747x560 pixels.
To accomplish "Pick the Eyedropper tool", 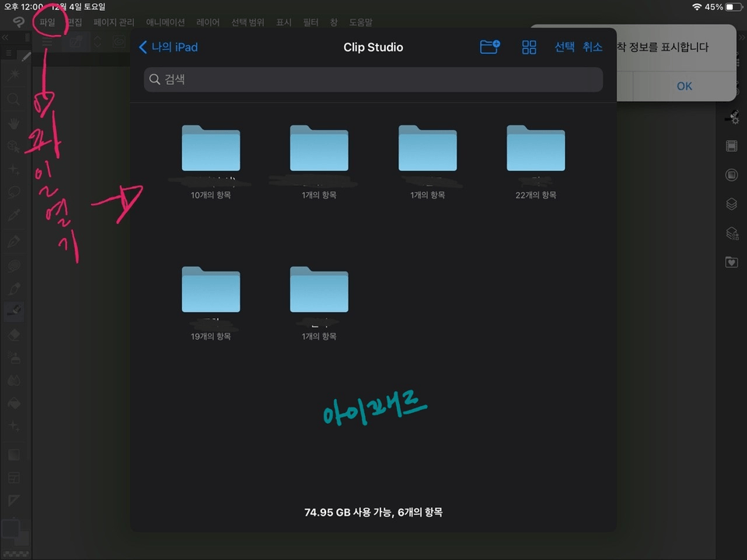I will pyautogui.click(x=13, y=215).
